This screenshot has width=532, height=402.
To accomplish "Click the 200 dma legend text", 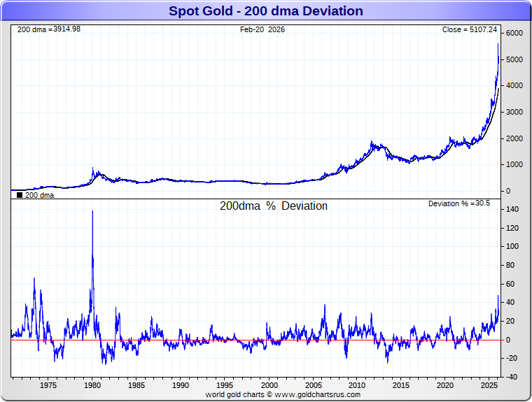I will pos(39,196).
